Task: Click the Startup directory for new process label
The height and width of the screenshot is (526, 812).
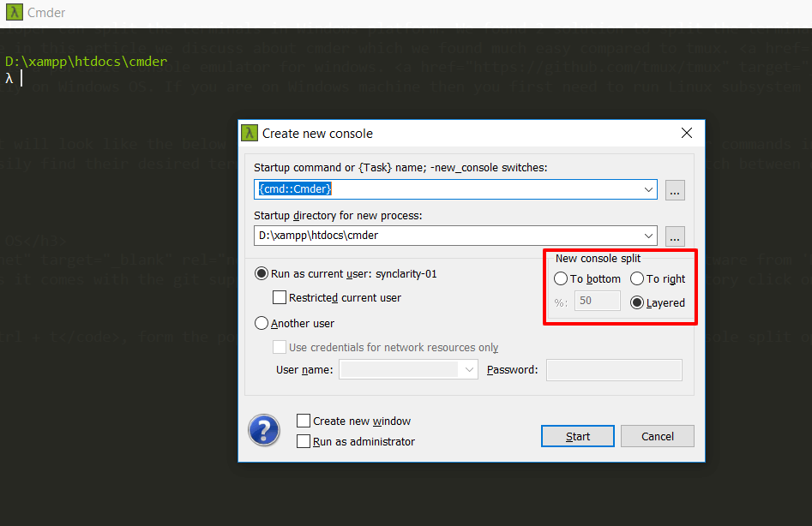Action: 338,215
